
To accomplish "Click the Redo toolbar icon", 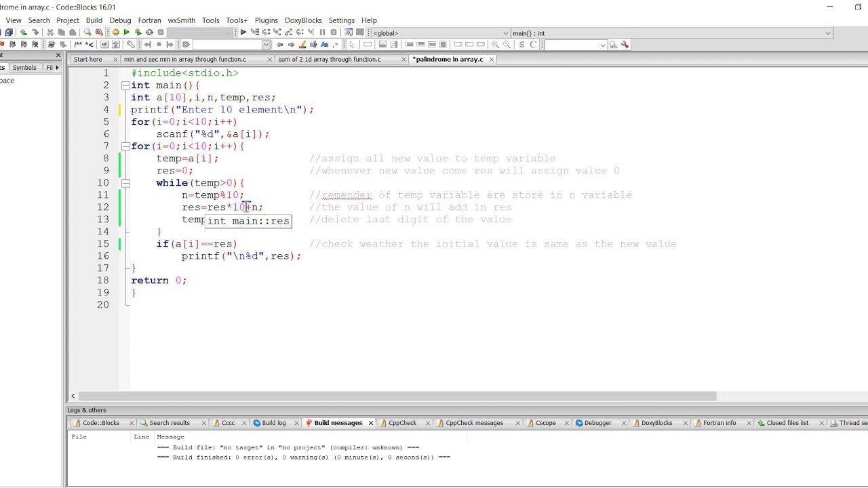I will click(x=35, y=33).
